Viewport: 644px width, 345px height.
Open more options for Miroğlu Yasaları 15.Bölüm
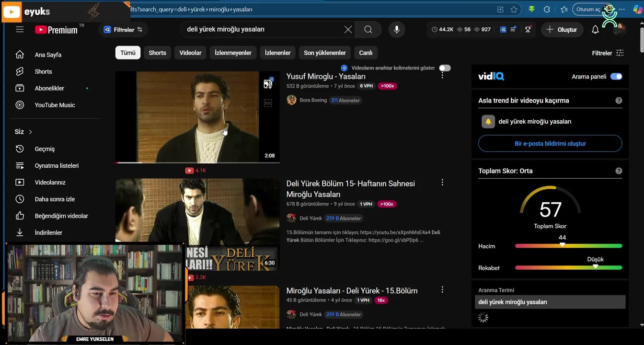pos(442,289)
